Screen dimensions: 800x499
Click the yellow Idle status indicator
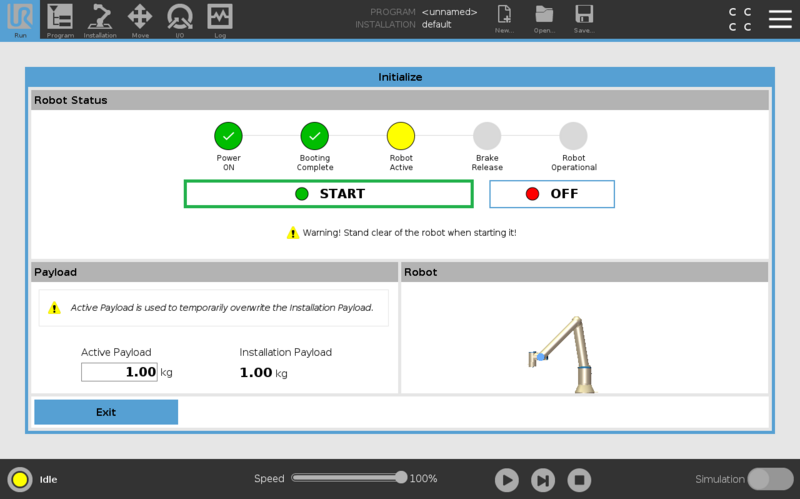tap(20, 480)
